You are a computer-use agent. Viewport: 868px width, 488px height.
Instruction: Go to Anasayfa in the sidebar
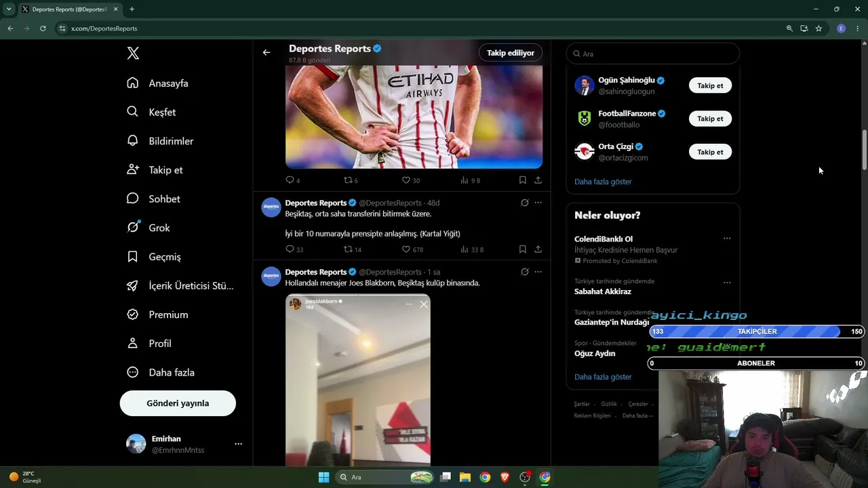tap(157, 83)
